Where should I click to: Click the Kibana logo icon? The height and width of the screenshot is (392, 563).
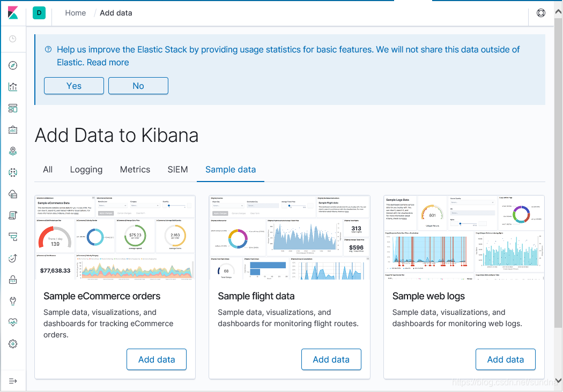[13, 13]
